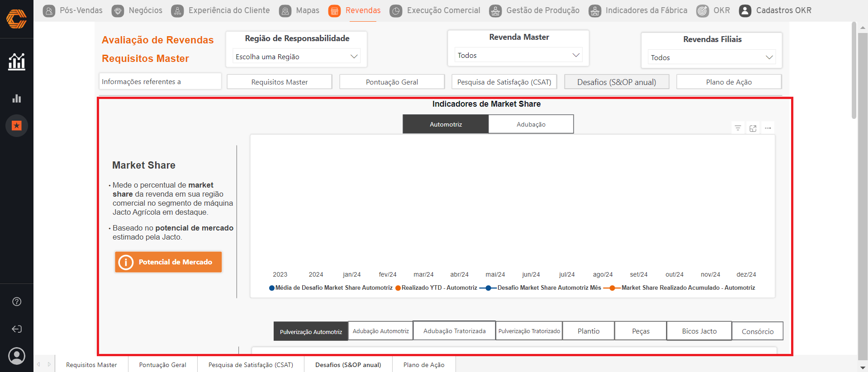Screen dimensions: 868x372
Task: Click the Pesquisa de Satisfação (CSAT) button
Action: click(x=504, y=82)
